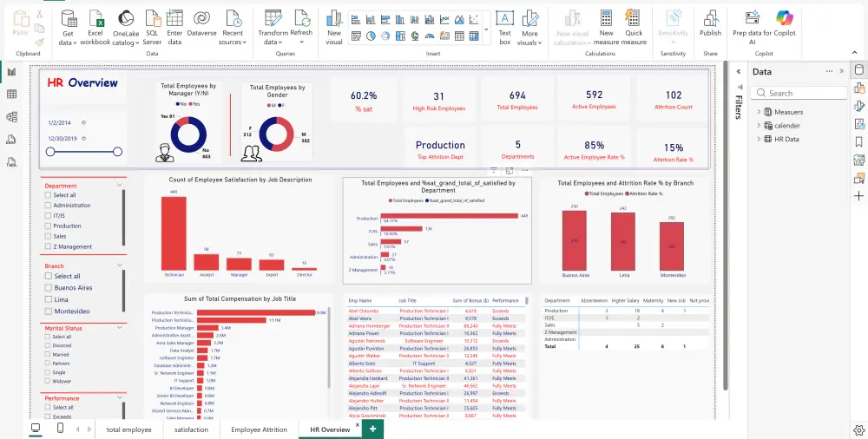Open TMDL view in the left sidebar

click(x=11, y=161)
